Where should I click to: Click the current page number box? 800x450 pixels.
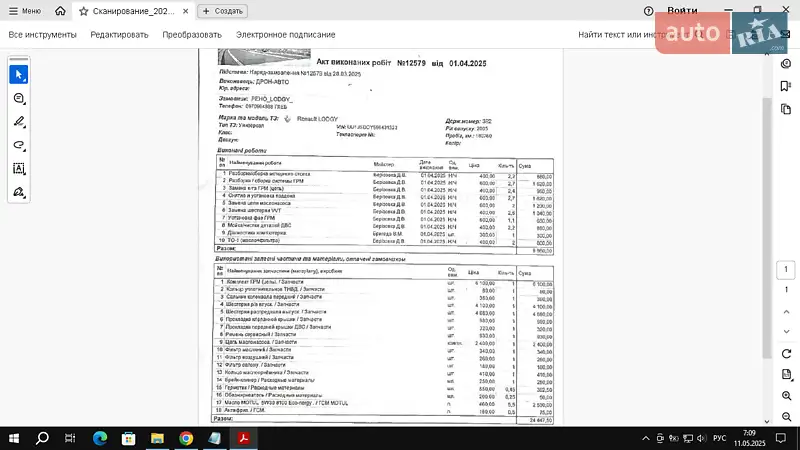786,269
